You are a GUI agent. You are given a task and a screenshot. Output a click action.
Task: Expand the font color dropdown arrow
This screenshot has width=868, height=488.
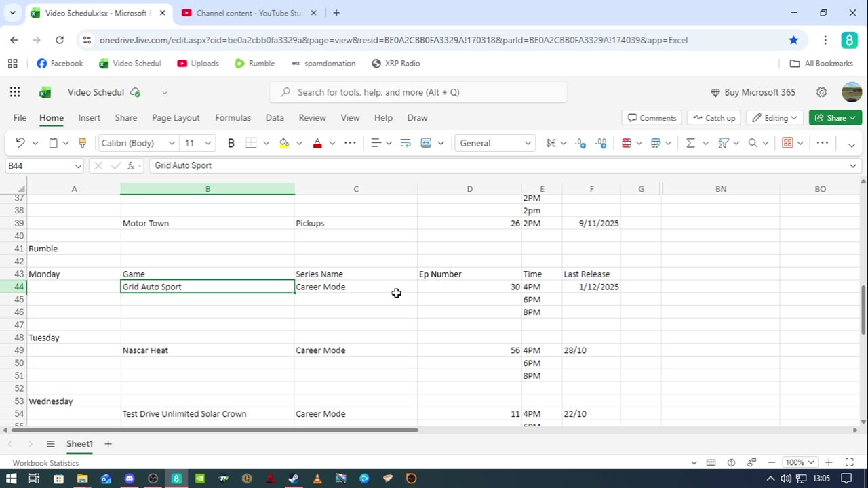(x=332, y=143)
